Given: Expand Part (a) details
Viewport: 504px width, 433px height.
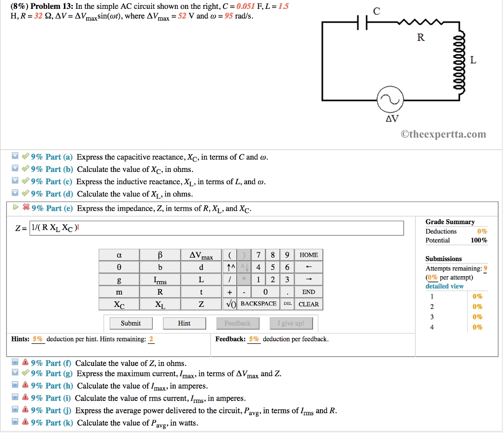Looking at the screenshot, I should click(15, 156).
